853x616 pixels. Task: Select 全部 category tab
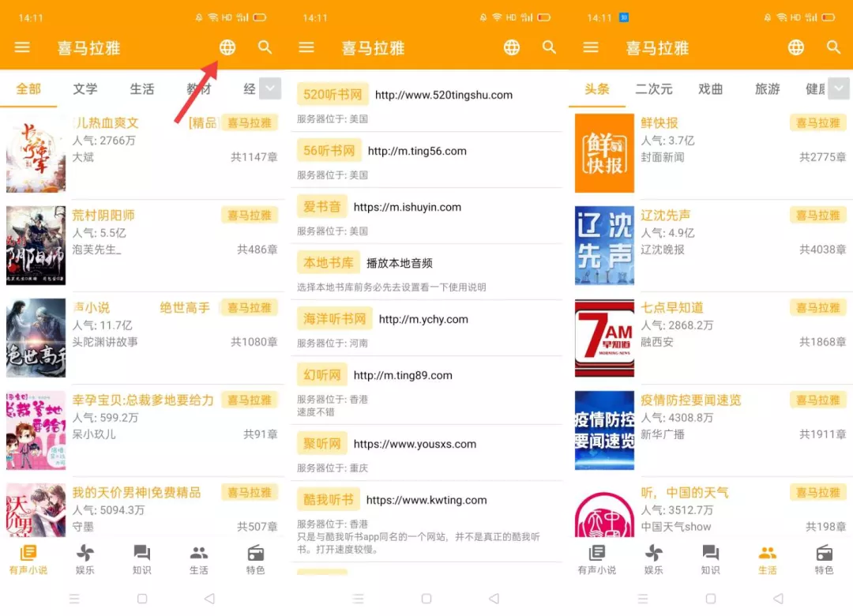pyautogui.click(x=28, y=88)
